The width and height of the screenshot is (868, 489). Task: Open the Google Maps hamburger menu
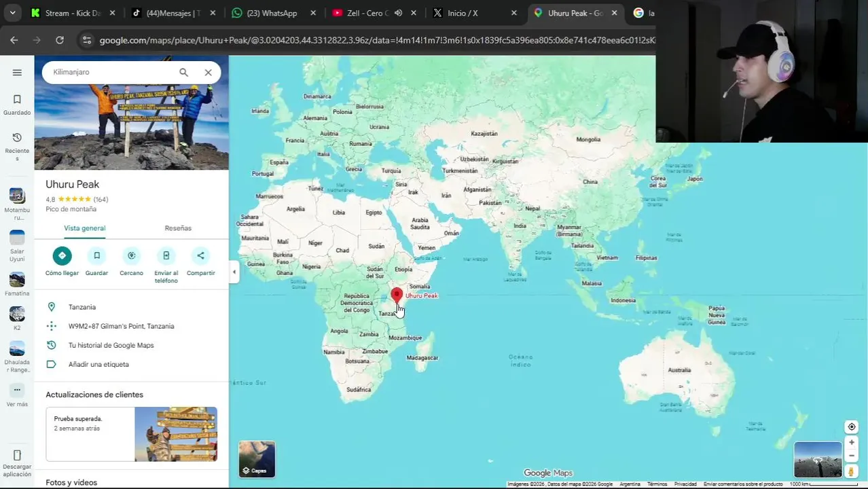[x=17, y=73]
